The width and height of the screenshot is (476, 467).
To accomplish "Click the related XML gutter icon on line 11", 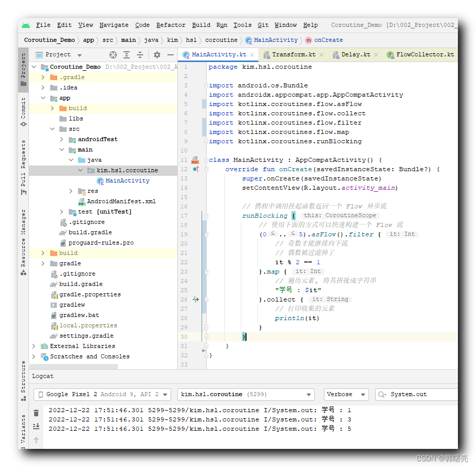I will coord(195,160).
